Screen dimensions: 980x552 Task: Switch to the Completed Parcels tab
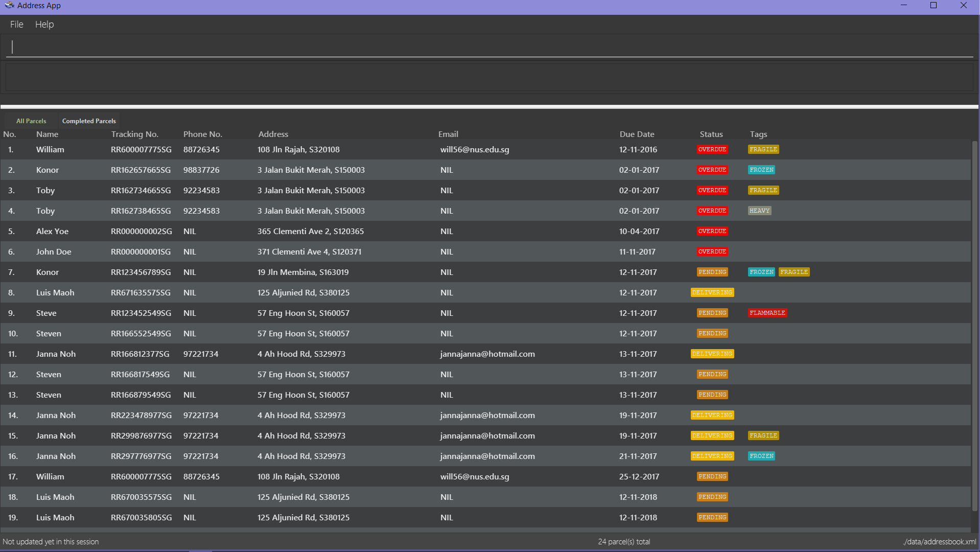point(89,121)
